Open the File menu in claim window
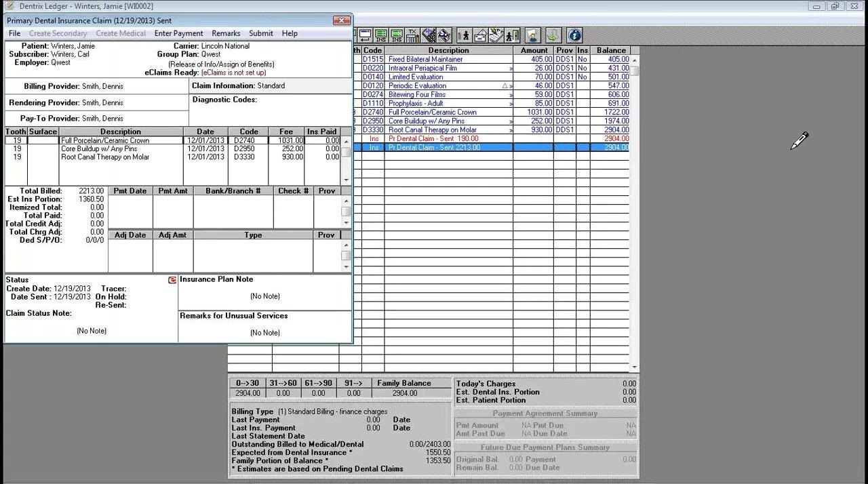868x484 pixels. [x=14, y=33]
